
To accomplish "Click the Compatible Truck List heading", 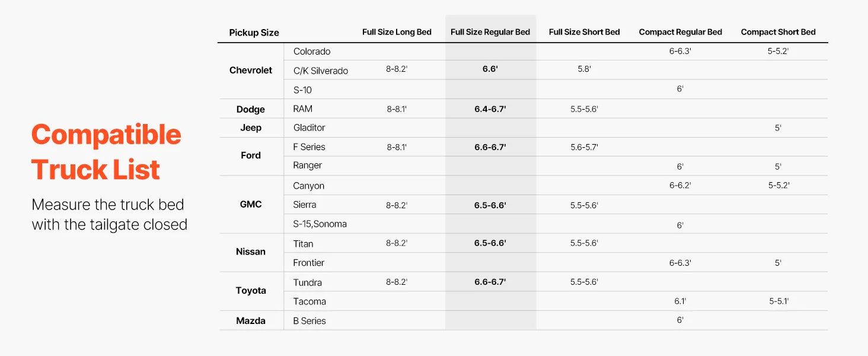I will tap(106, 152).
